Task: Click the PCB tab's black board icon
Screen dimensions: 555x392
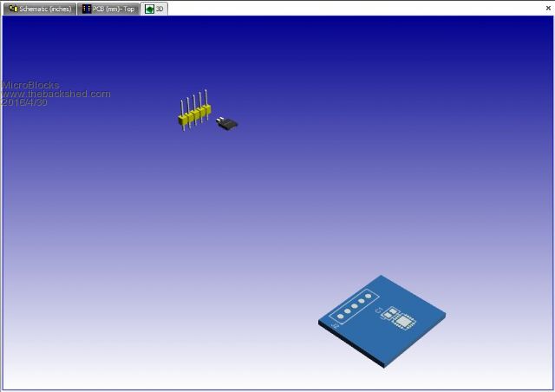Action: tap(86, 8)
